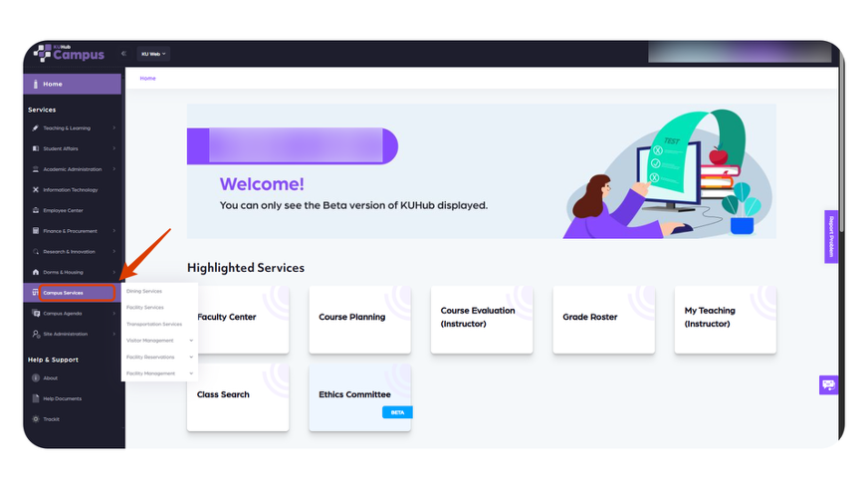Viewport: 868px width, 489px height.
Task: Open the Class Search card
Action: pos(238,397)
